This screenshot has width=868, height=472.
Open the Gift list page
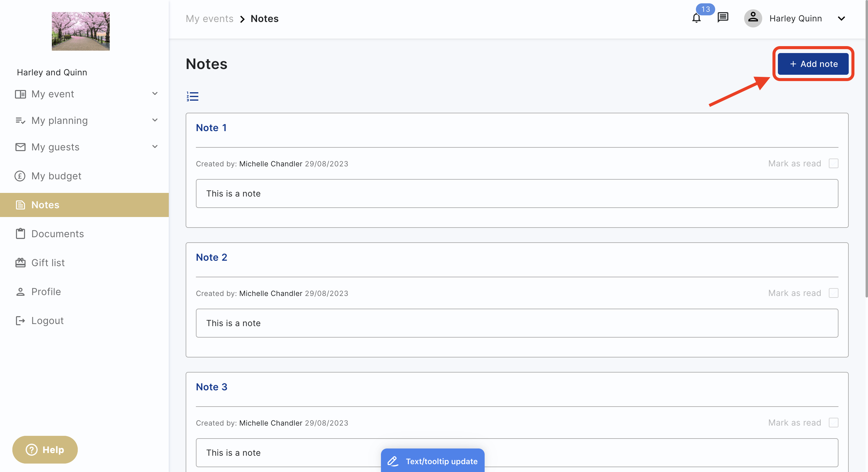84,263
